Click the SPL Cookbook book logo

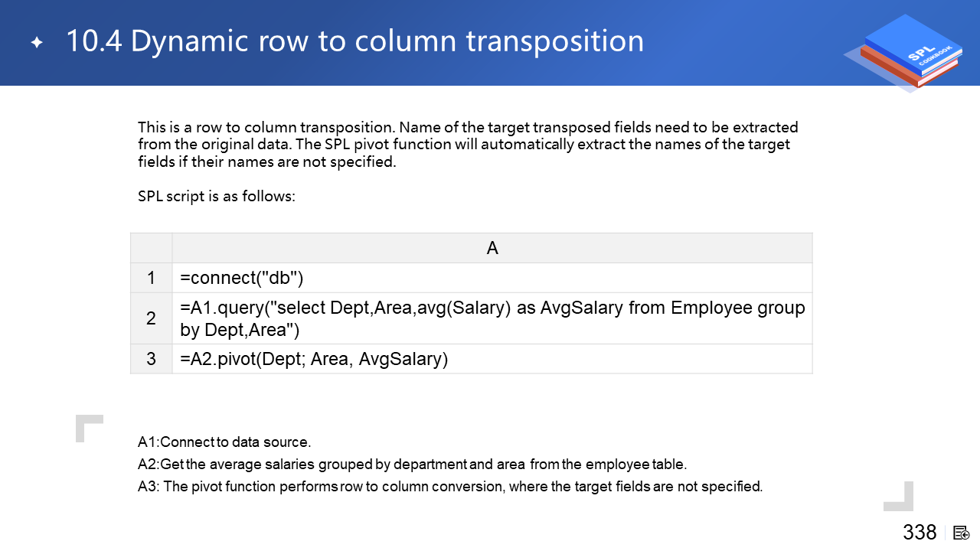tap(907, 53)
